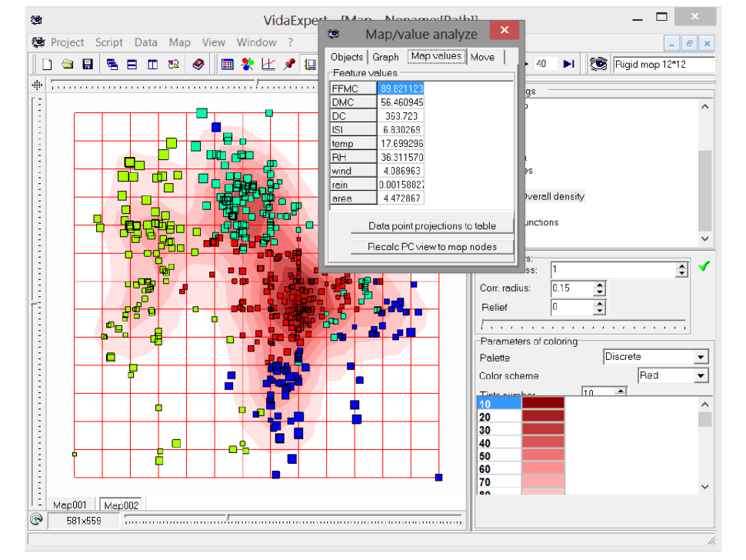The image size is (746, 560).
Task: Open the Color scheme dropdown showing Red
Action: pyautogui.click(x=701, y=376)
